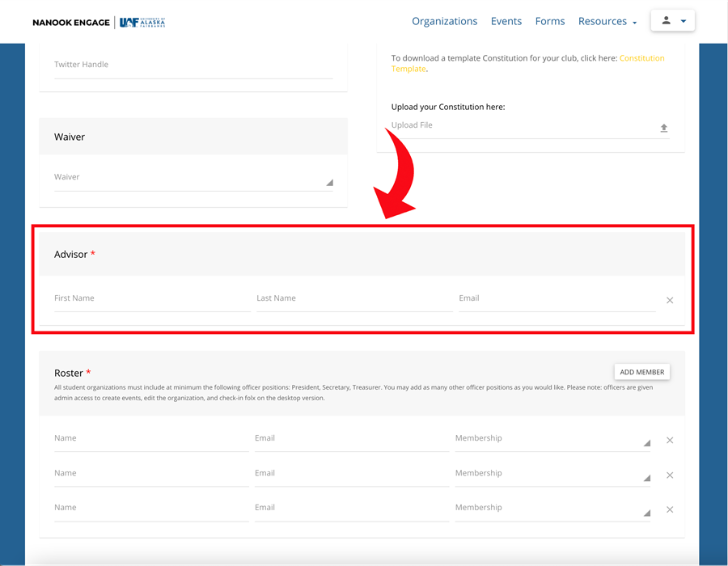This screenshot has height=566, width=728.
Task: Click the upload file arrow icon
Action: point(663,128)
